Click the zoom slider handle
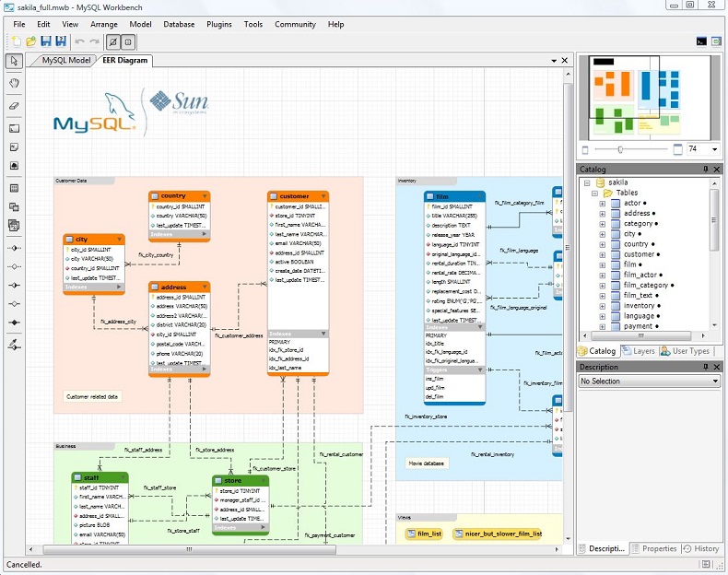Image resolution: width=728 pixels, height=575 pixels. (x=620, y=149)
